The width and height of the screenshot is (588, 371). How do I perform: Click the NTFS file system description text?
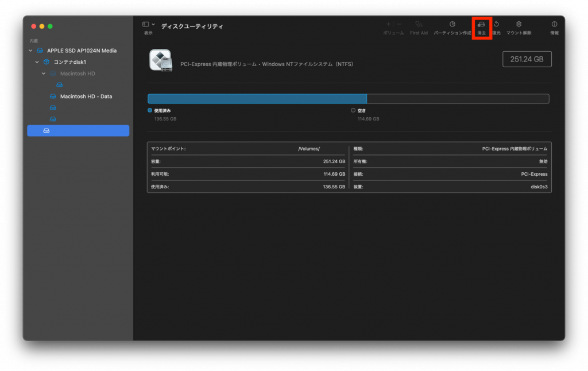click(x=266, y=64)
